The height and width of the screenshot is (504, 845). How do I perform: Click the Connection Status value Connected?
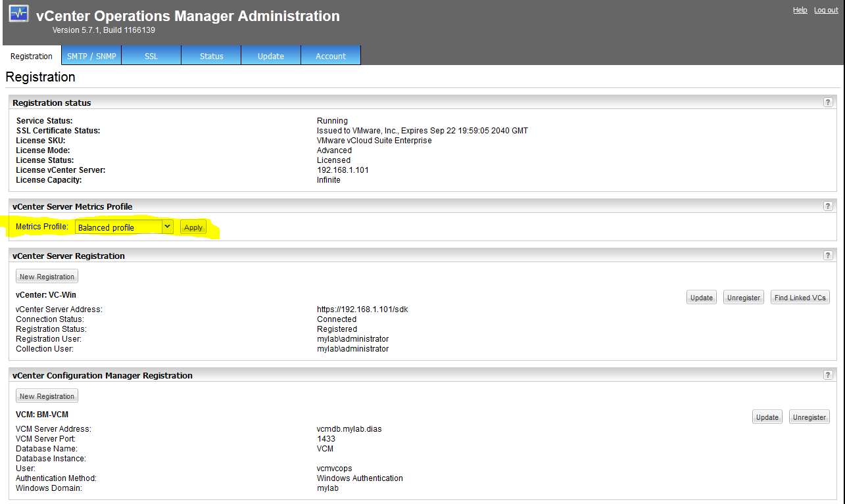(x=337, y=319)
